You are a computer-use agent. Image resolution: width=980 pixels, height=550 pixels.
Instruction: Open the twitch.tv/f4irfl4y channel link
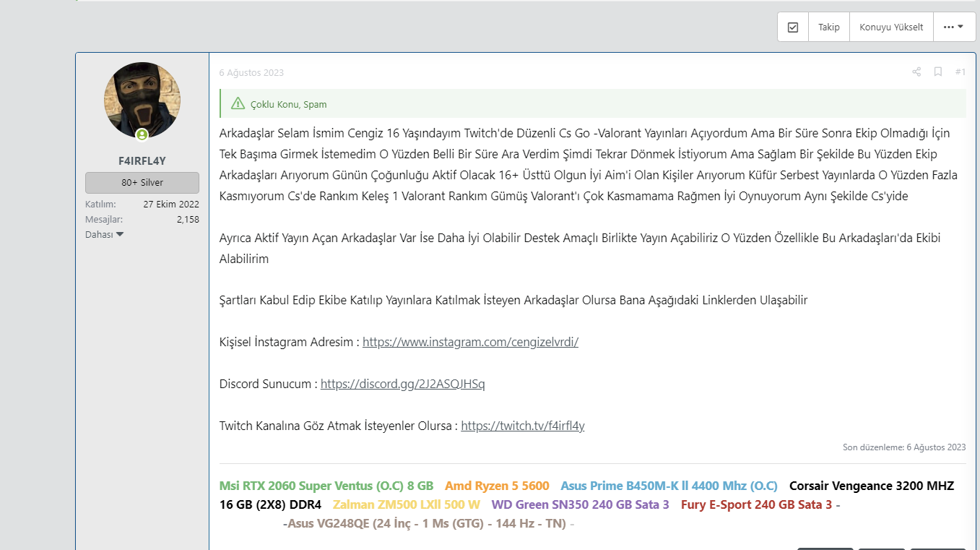click(523, 426)
